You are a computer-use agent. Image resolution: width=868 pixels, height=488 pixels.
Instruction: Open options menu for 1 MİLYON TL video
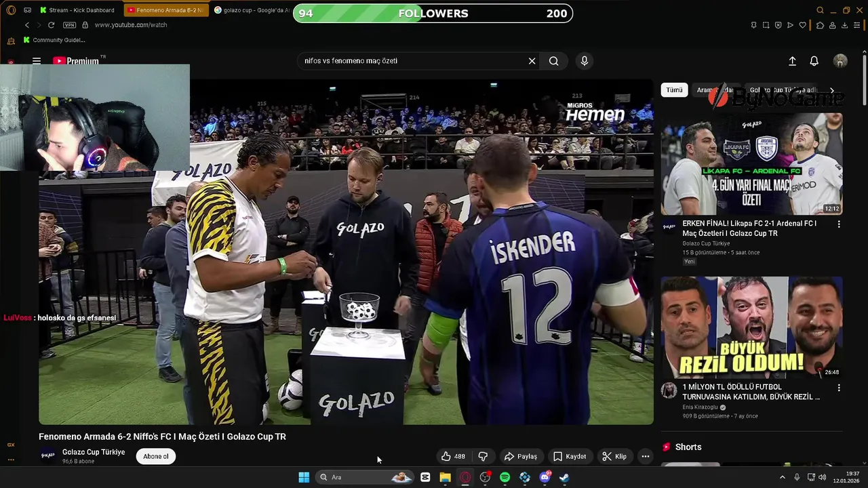pyautogui.click(x=839, y=388)
